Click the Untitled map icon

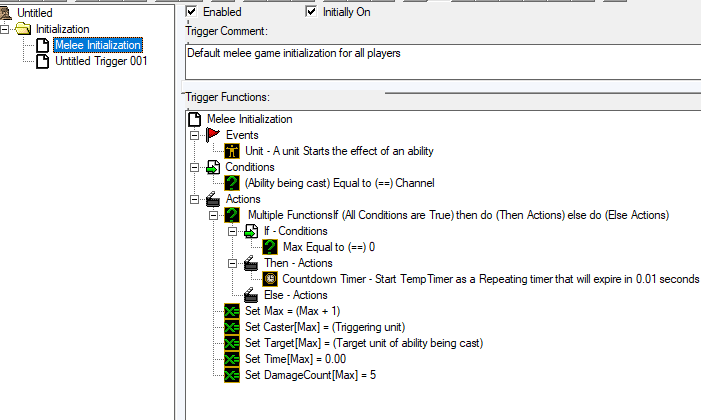click(6, 13)
